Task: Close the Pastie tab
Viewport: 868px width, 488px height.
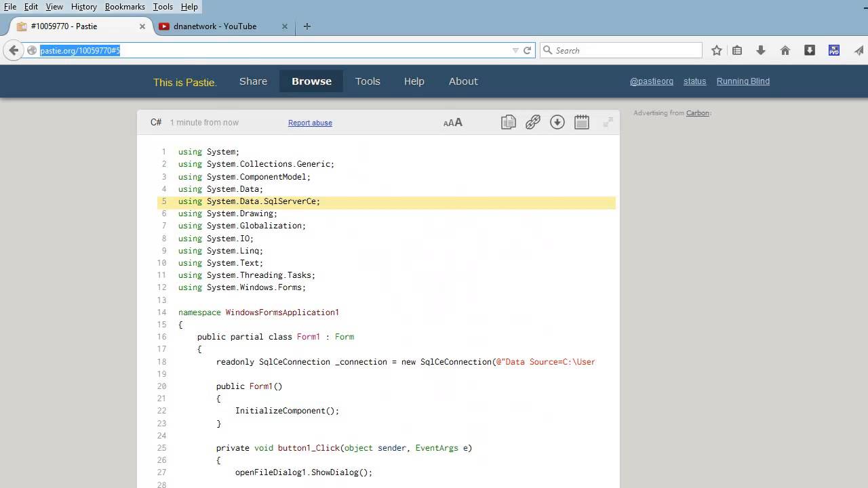Action: [142, 26]
